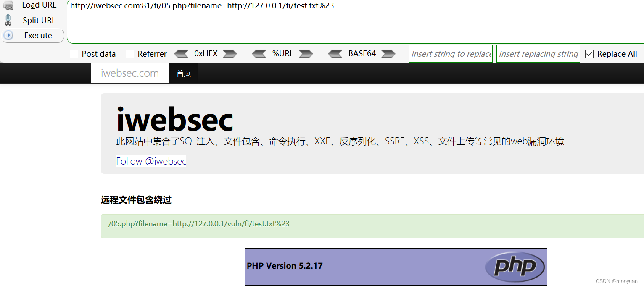The image size is (644, 288).
Task: Click left arrow beside 0xHEX
Action: tap(182, 54)
